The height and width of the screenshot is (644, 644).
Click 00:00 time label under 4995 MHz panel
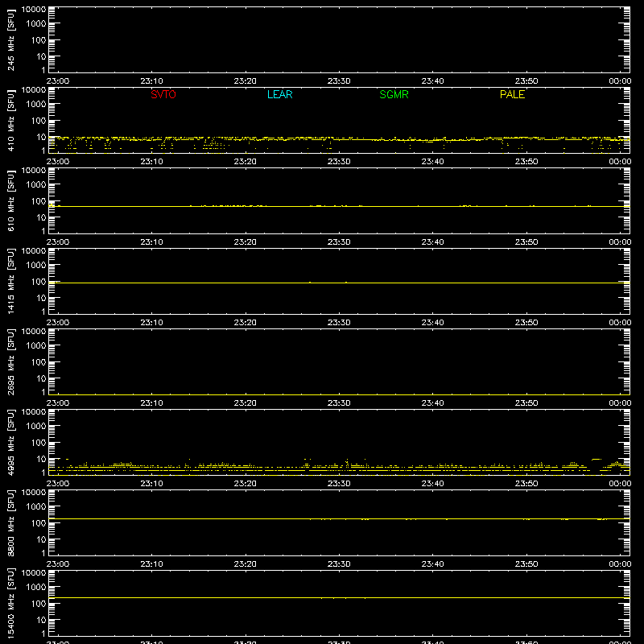pos(620,484)
